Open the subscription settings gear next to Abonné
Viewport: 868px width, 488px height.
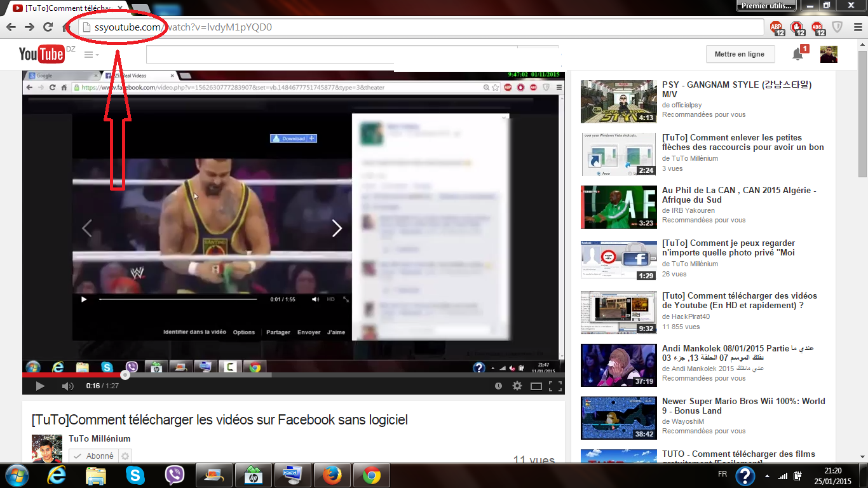tap(125, 456)
